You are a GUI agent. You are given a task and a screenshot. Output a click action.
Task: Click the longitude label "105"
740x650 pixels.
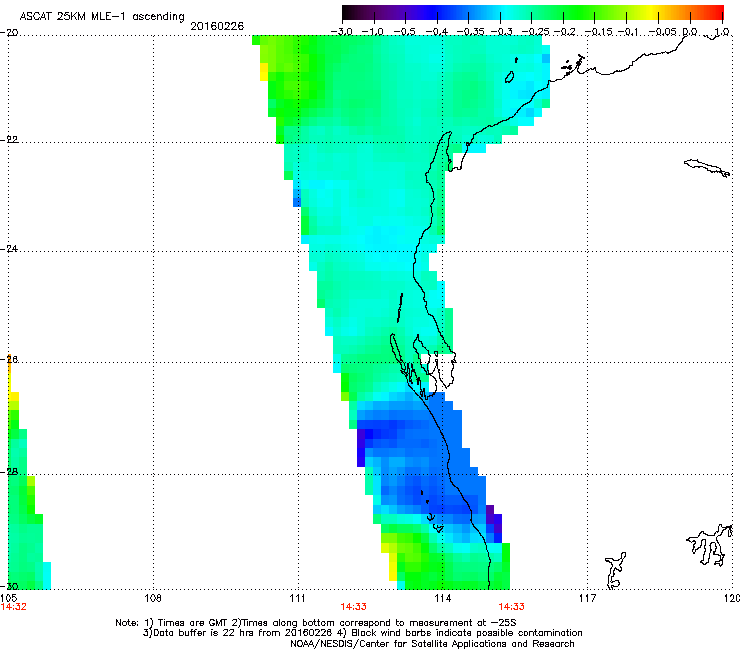point(8,598)
